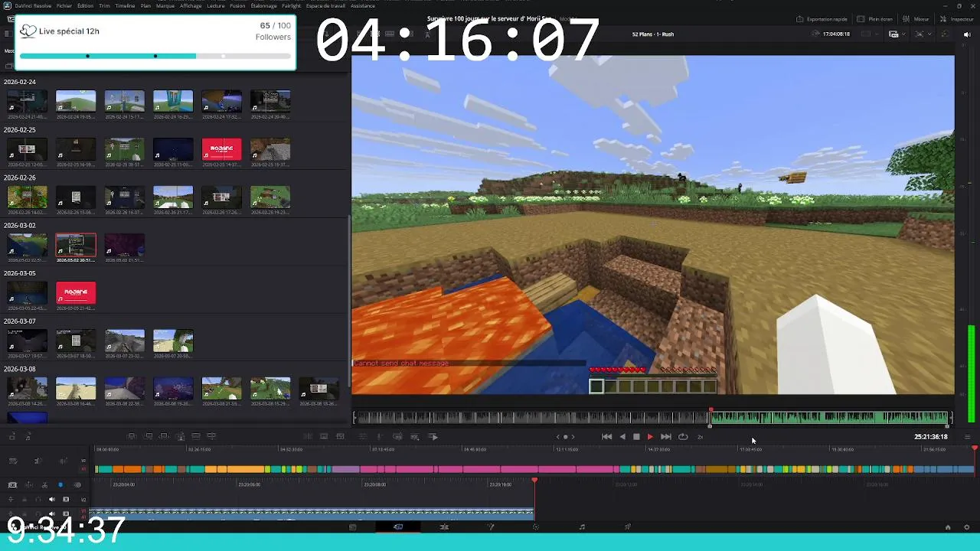Screen dimensions: 980x551
Task: Toggle the Mixeur panel
Action: (916, 19)
